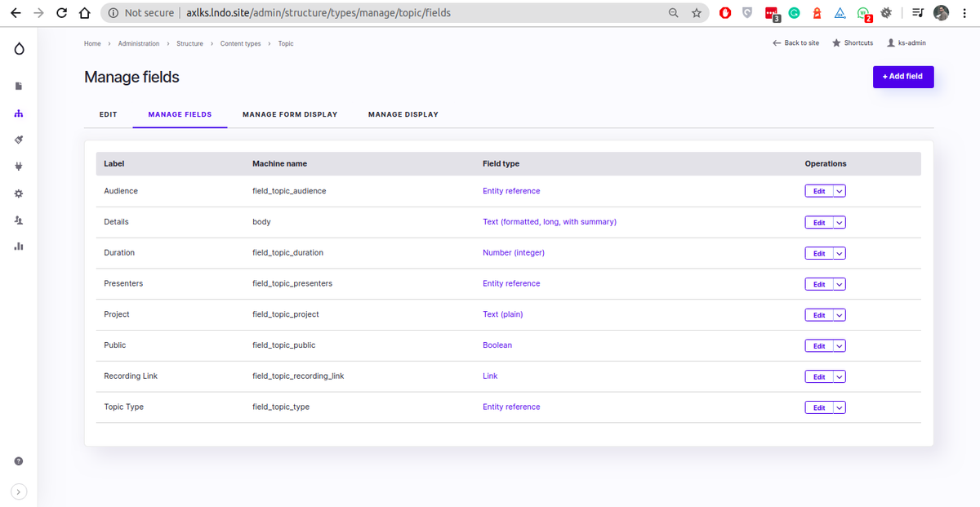Expand operations dropdown for Details
This screenshot has width=980, height=507.
(840, 222)
